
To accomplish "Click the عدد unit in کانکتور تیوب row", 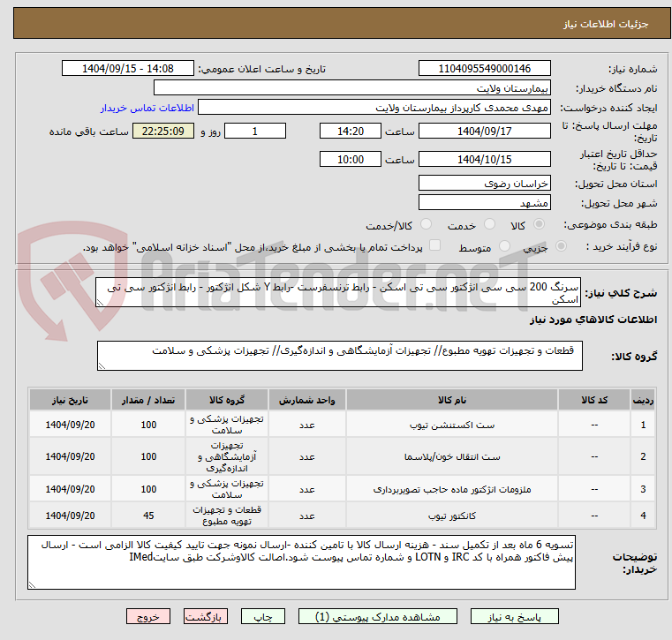I will (x=306, y=516).
